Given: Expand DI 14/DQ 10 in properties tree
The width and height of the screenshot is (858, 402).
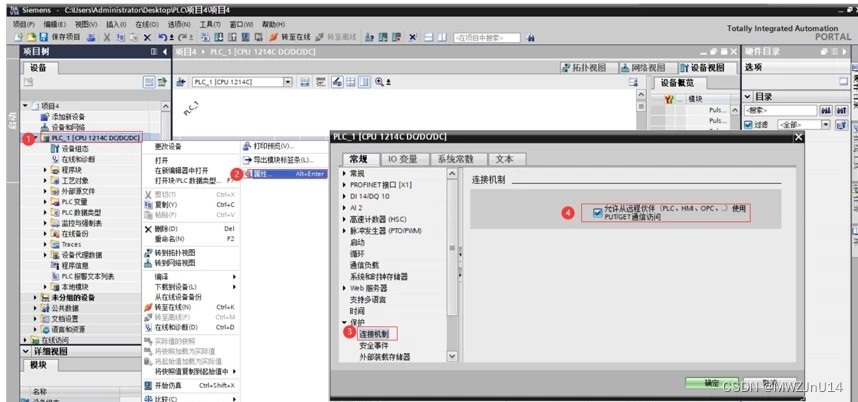Looking at the screenshot, I should tap(344, 196).
